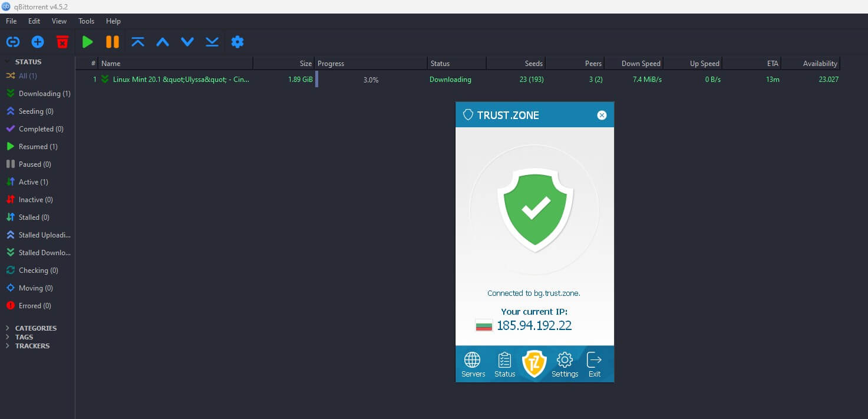The image size is (868, 419).
Task: Click the Connected to bg.trust.zone text
Action: [534, 293]
